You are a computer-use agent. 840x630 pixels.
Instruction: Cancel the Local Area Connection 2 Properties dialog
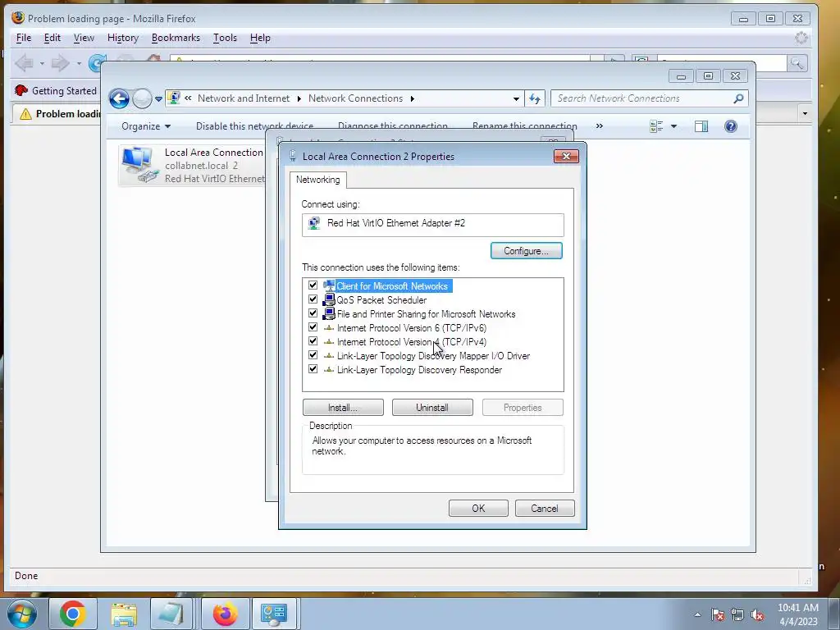[x=545, y=509]
